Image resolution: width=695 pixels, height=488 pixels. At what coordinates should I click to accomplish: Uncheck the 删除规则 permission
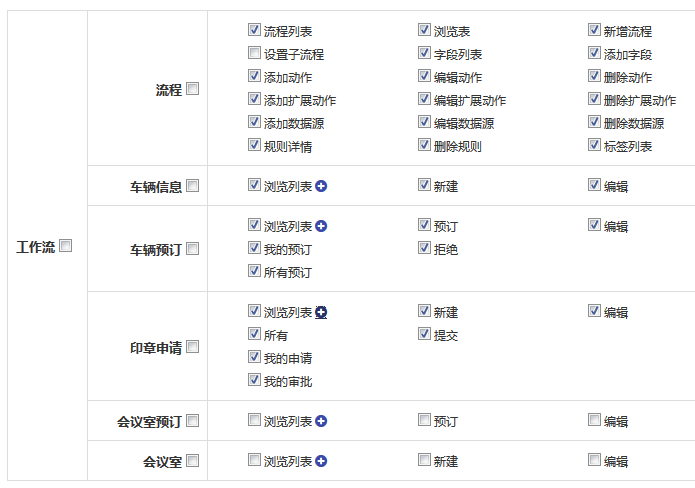pos(424,145)
